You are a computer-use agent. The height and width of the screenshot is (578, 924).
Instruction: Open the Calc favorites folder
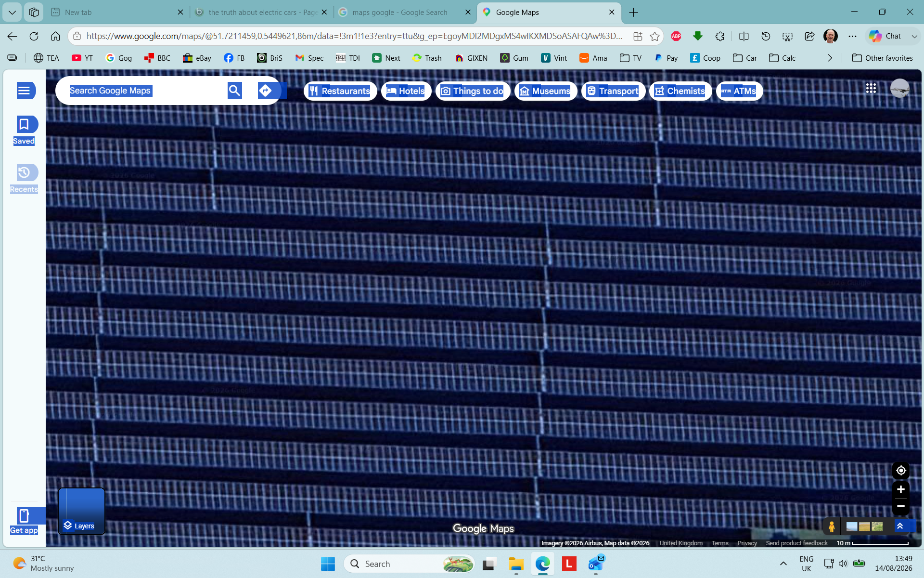point(783,58)
